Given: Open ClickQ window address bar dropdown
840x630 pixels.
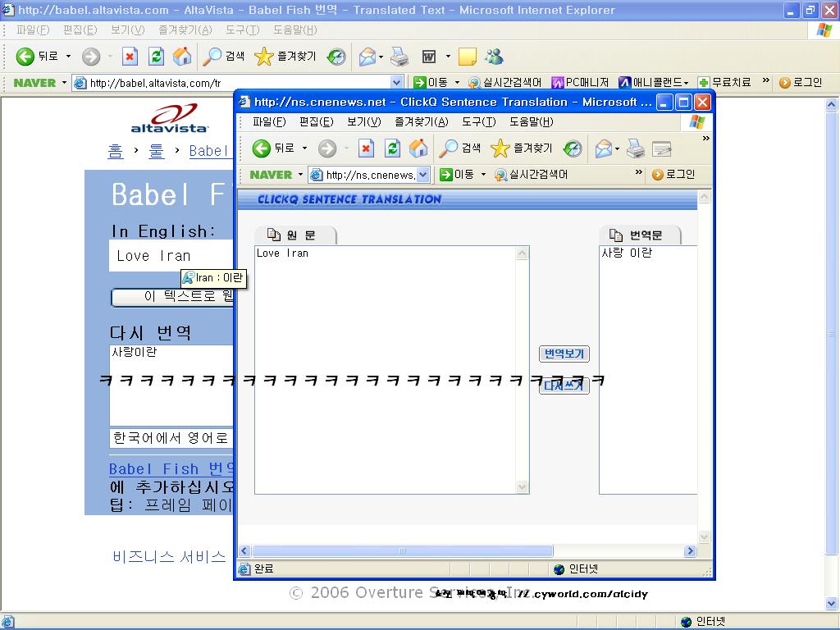Looking at the screenshot, I should [423, 175].
